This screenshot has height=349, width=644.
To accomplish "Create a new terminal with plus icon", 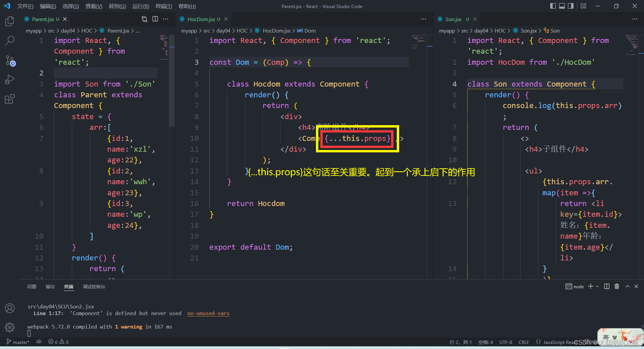I will [x=590, y=286].
